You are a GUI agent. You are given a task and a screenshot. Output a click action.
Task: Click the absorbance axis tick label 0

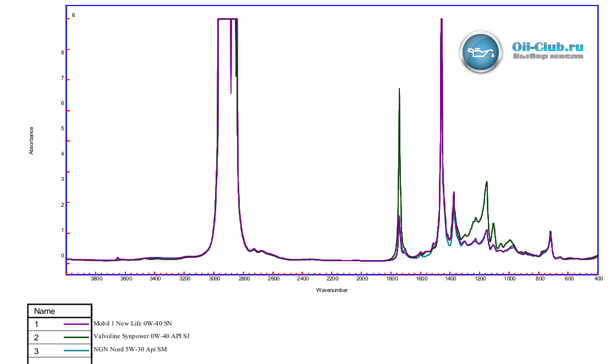click(x=63, y=256)
